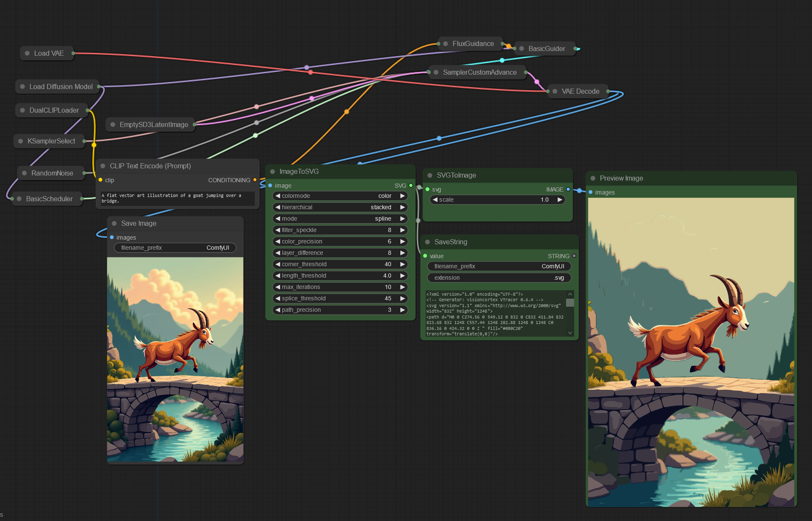
Task: Click left arrow on hierarchical selector
Action: [x=278, y=207]
